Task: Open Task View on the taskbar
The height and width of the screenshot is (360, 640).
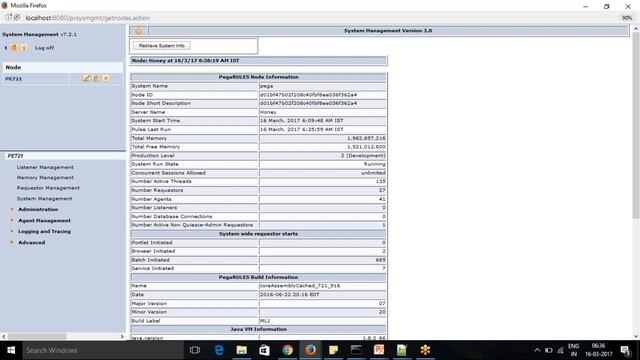Action: click(195, 350)
